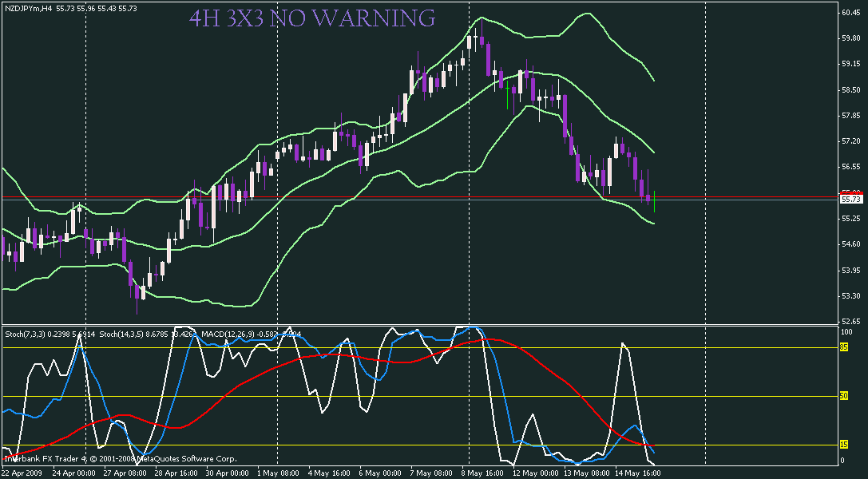Click the 53.30 price scale value
Image resolution: width=868 pixels, height=479 pixels.
(850, 296)
